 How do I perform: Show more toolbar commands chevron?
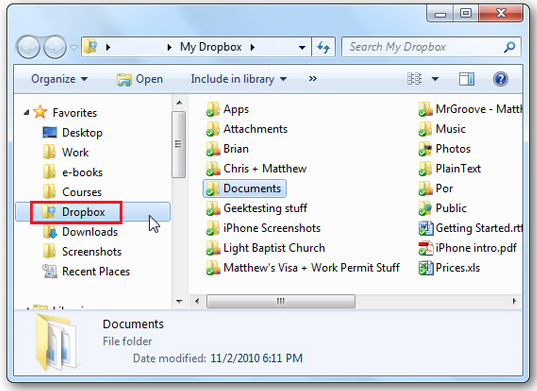coord(313,79)
